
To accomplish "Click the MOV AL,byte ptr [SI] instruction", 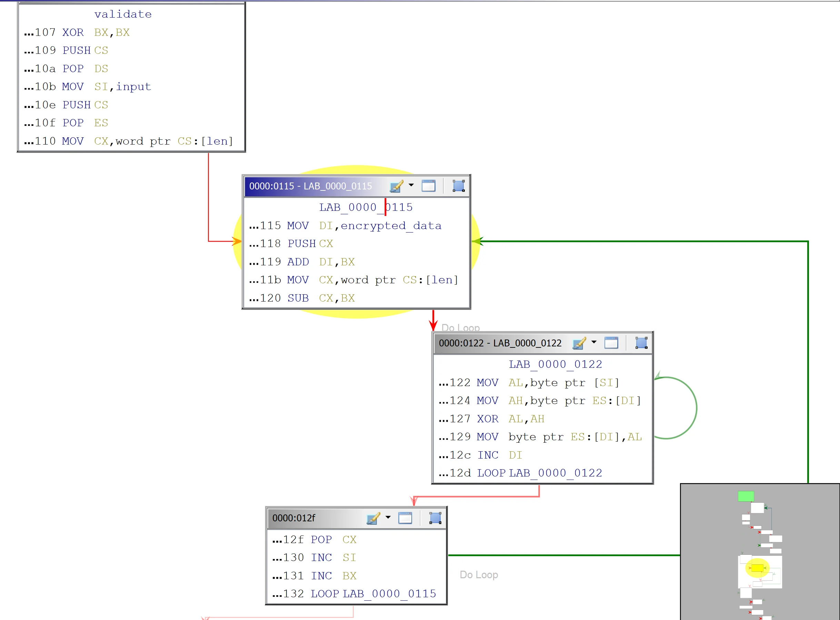I will [529, 382].
